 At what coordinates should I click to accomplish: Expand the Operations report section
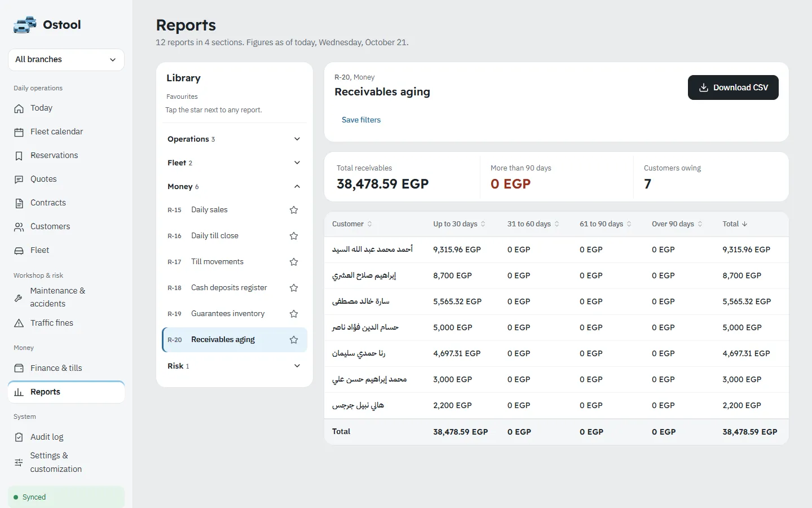234,139
